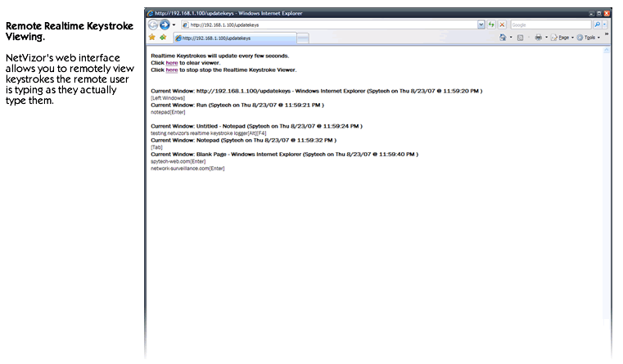This screenshot has height=364, width=623.
Task: Open the Page menu dropdown
Action: click(563, 38)
